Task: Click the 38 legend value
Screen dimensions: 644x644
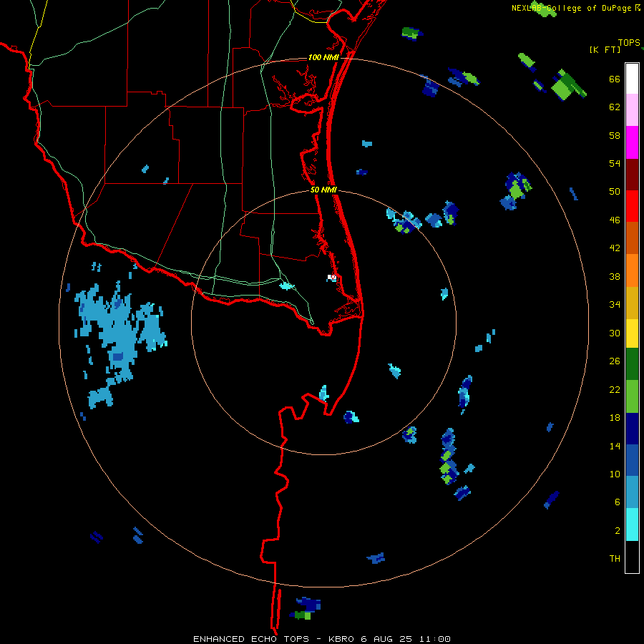Action: point(615,276)
